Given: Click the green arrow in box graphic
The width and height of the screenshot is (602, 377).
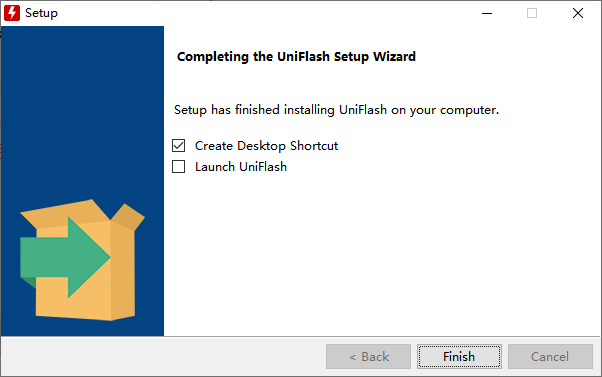Looking at the screenshot, I should click(x=65, y=257).
